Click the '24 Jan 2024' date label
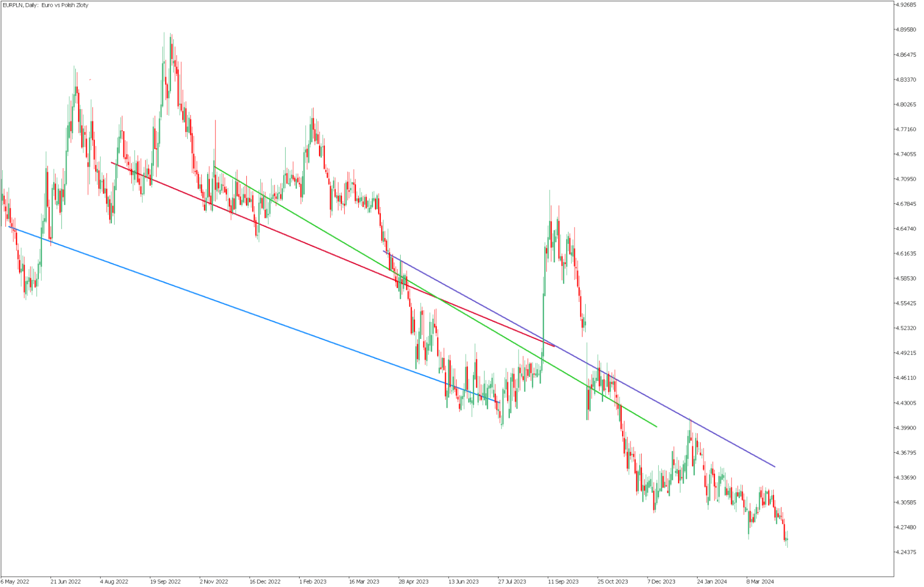Screen dimensions: 924x587 coord(712,582)
